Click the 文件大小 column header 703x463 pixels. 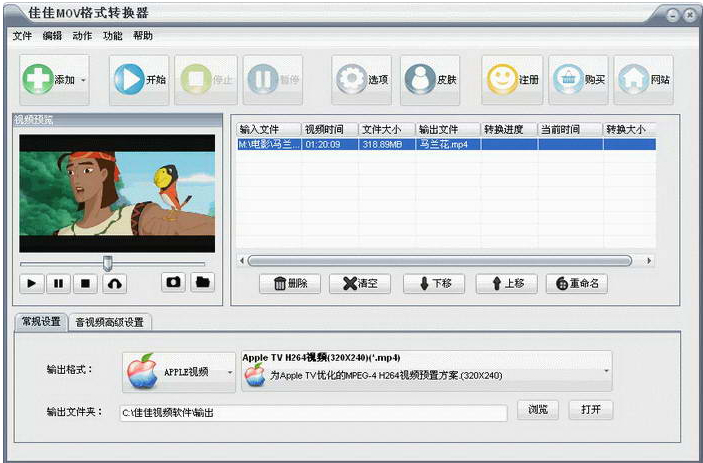pos(387,130)
